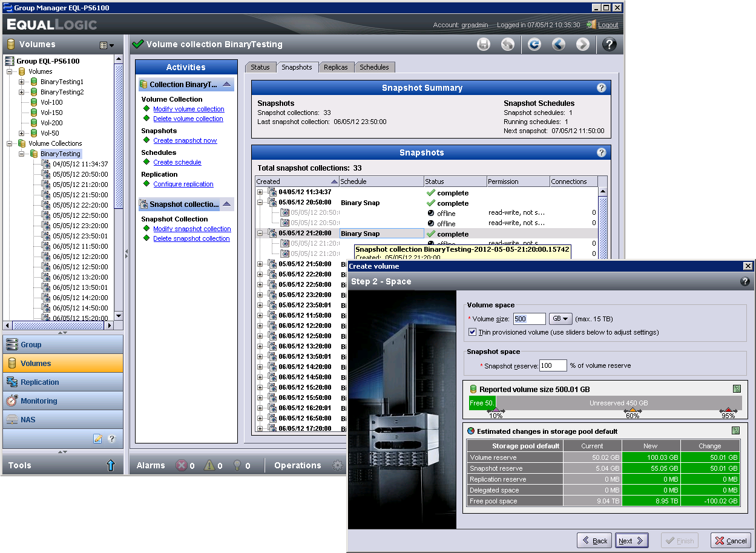Click the help icon in Create volume Step 2 header

(745, 281)
